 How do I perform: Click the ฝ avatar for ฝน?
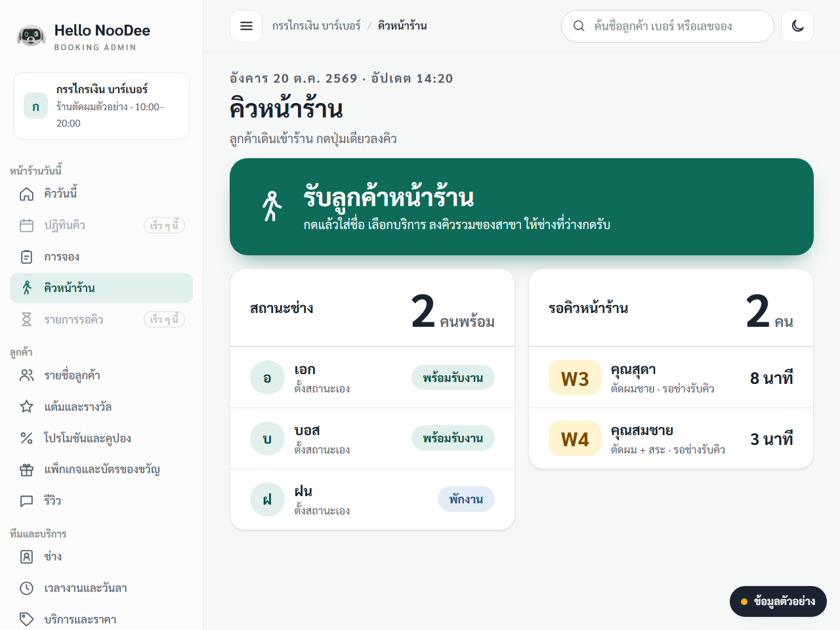[x=267, y=499]
